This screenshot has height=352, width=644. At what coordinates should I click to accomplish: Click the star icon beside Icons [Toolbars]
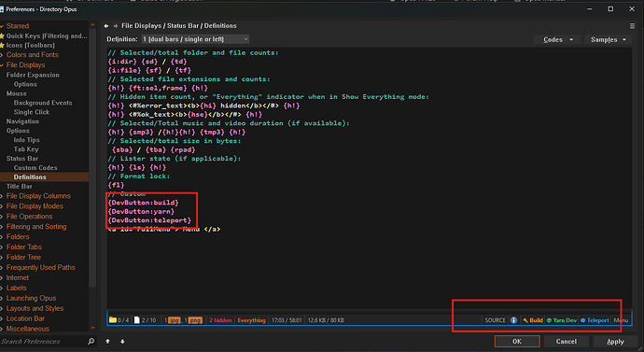click(x=2, y=45)
